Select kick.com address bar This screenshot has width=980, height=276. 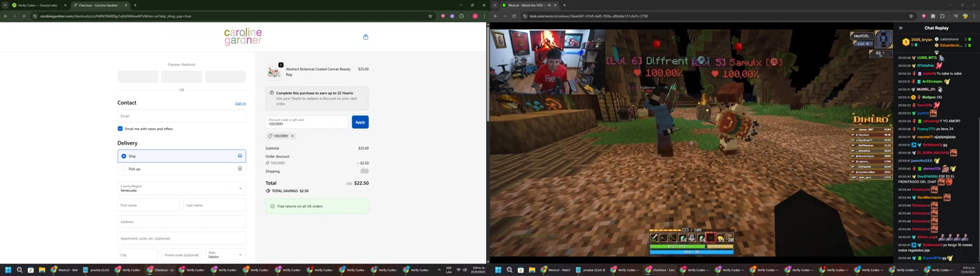[719, 16]
